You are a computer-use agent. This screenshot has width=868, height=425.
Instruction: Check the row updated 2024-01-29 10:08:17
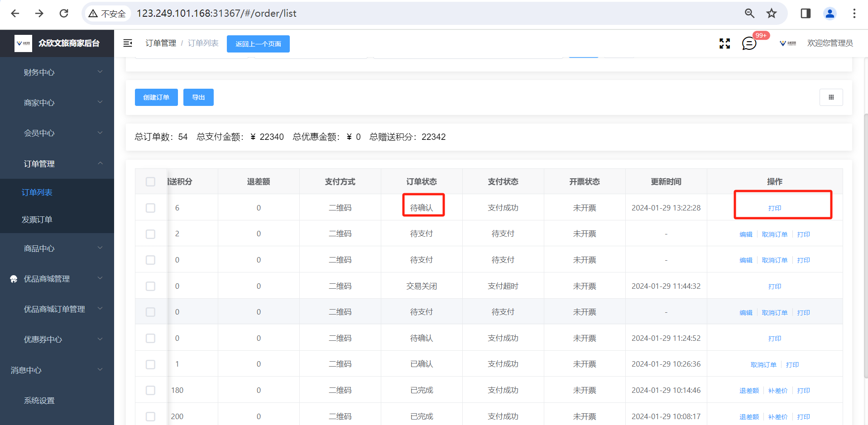tap(150, 416)
